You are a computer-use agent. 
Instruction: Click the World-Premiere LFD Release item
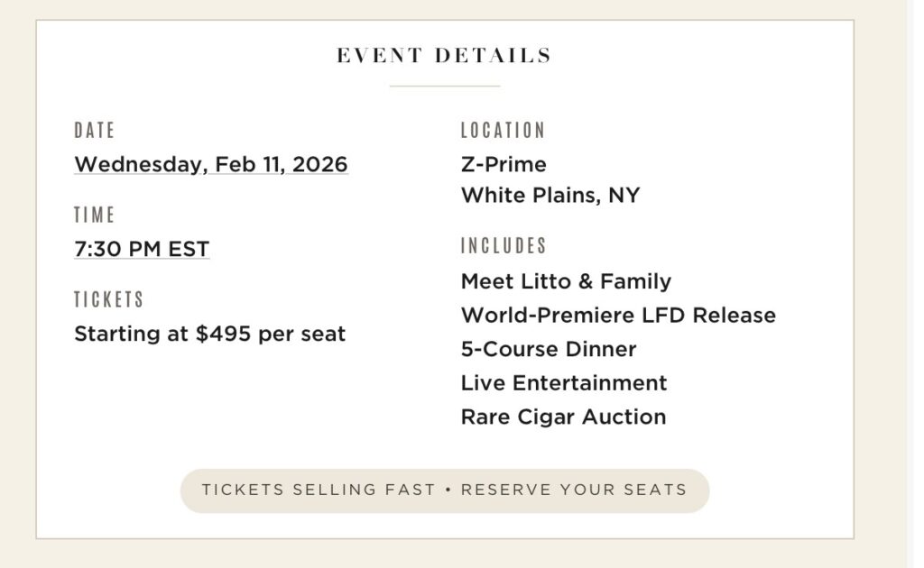tap(618, 316)
